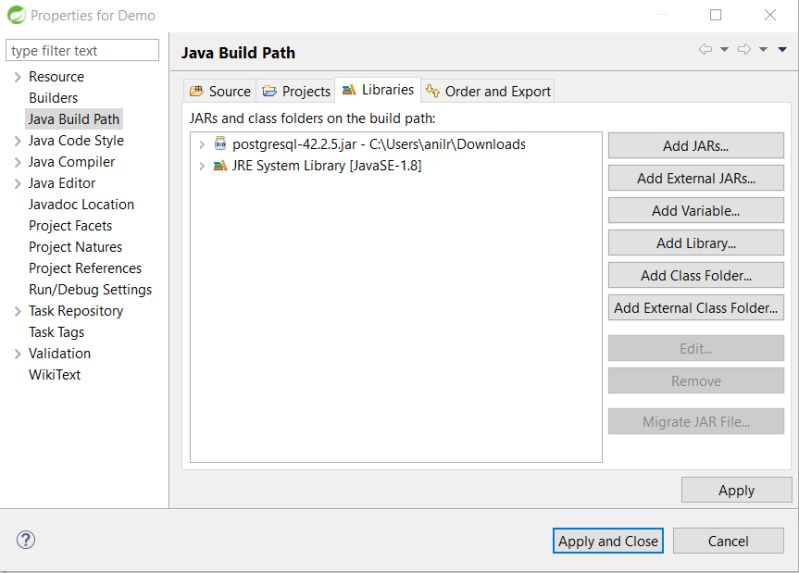Click the Add Library button
Viewport: 799px width, 573px height.
(x=696, y=243)
